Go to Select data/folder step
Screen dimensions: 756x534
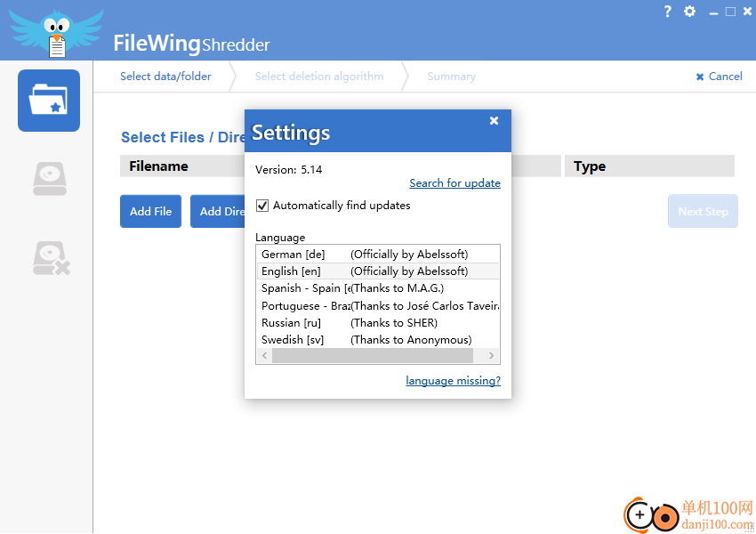[165, 77]
